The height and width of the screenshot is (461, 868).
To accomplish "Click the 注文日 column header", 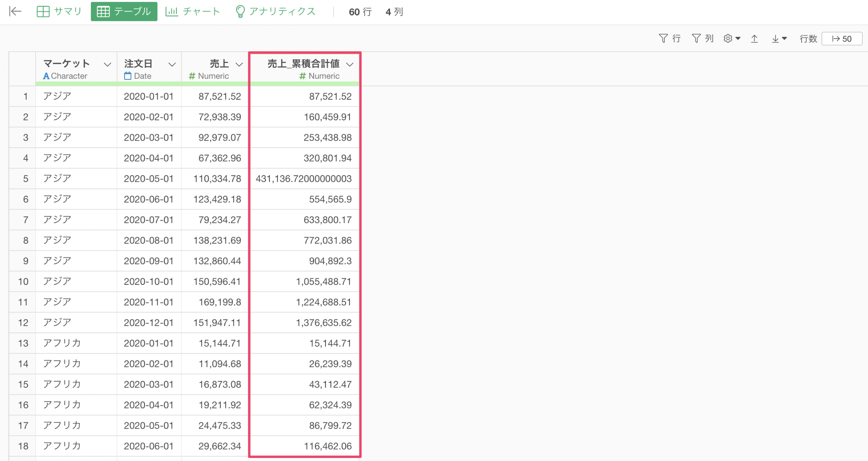I will (149, 69).
